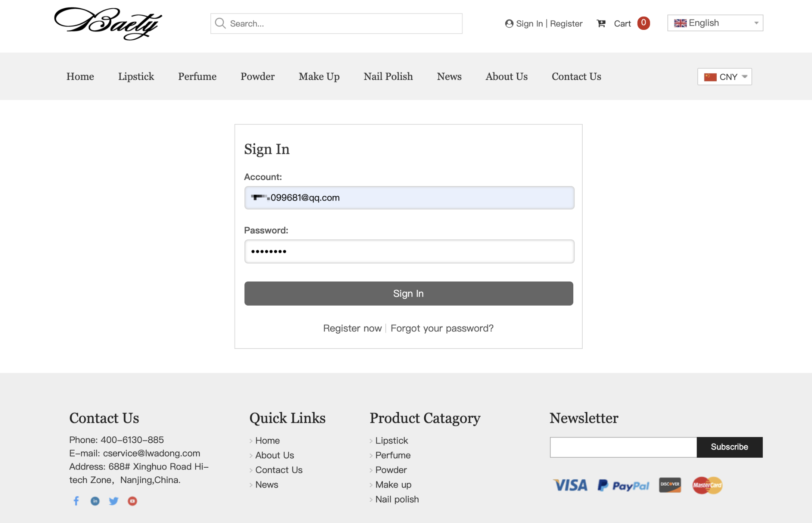Click the Baety logo
The height and width of the screenshot is (523, 812).
coord(108,24)
